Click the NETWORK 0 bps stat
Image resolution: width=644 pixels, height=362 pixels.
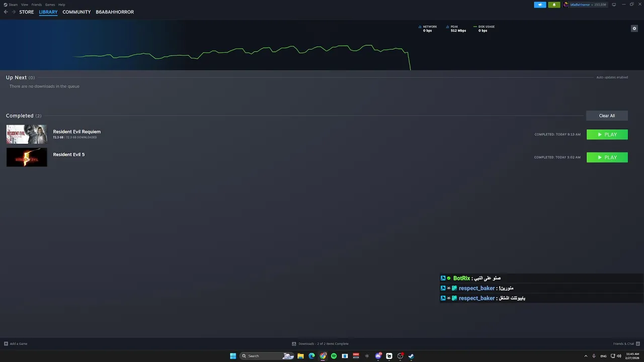click(x=428, y=29)
